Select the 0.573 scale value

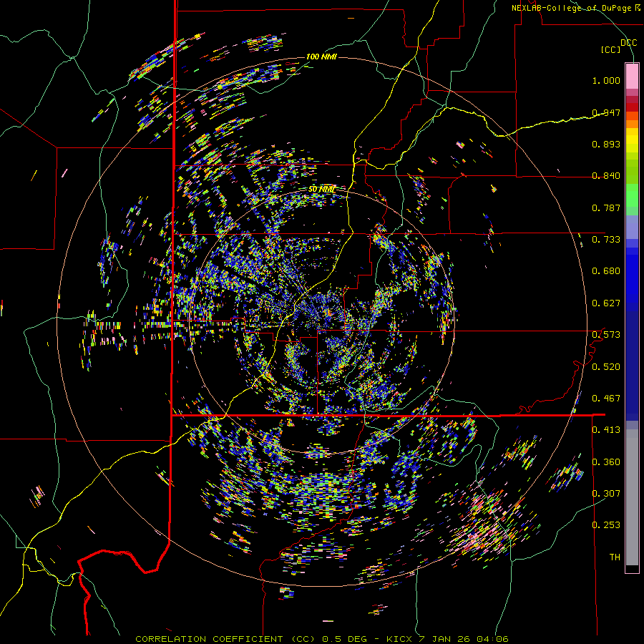tap(606, 335)
